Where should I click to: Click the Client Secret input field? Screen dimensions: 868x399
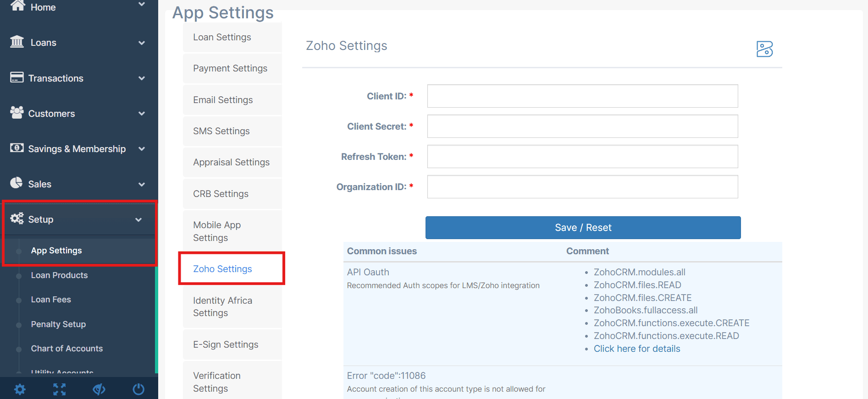tap(582, 126)
